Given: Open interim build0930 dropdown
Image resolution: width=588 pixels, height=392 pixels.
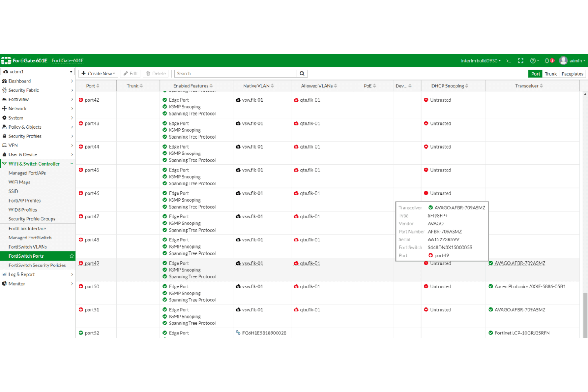Looking at the screenshot, I should [481, 61].
